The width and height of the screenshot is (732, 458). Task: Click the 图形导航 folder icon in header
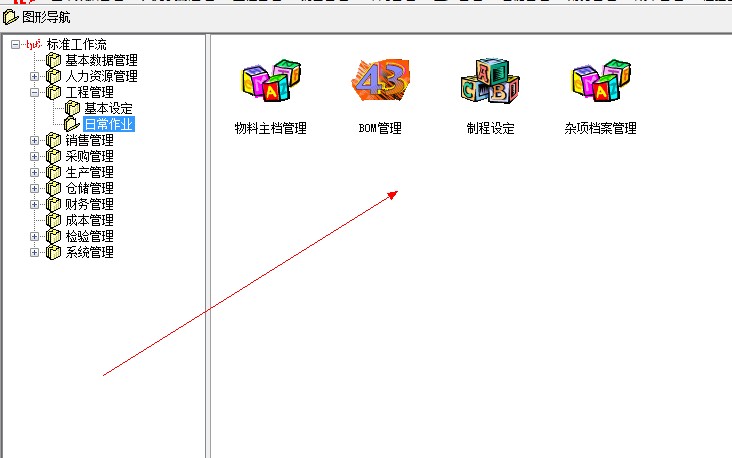tap(10, 18)
